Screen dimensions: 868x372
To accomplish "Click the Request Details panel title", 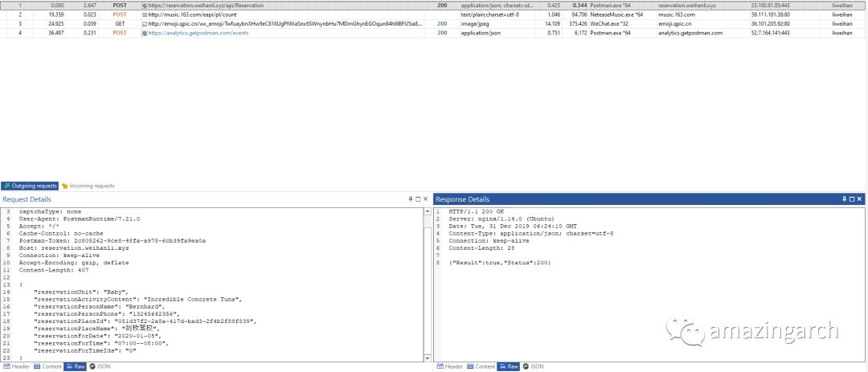I will [x=27, y=199].
